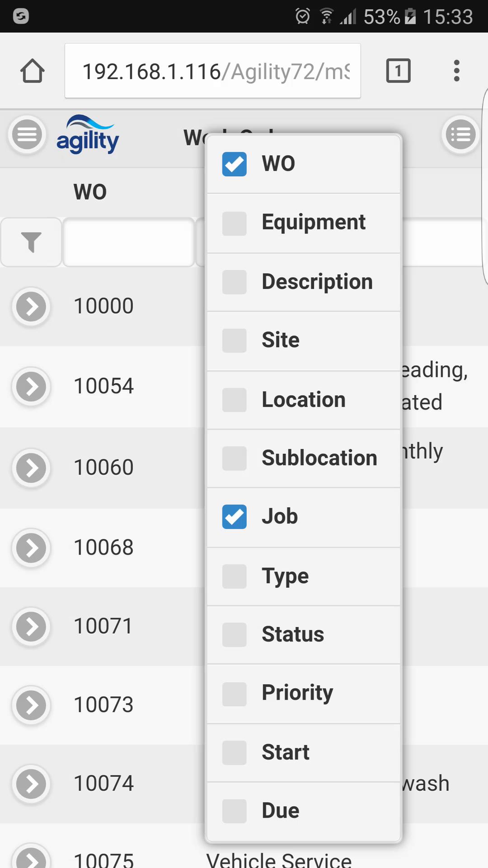
Task: Expand work order 10073 row
Action: (31, 705)
